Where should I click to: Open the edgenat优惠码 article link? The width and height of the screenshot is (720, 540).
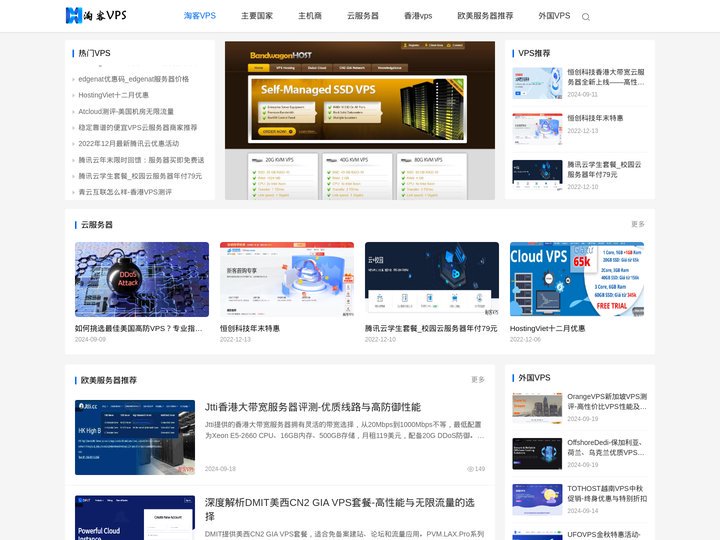[x=133, y=79]
